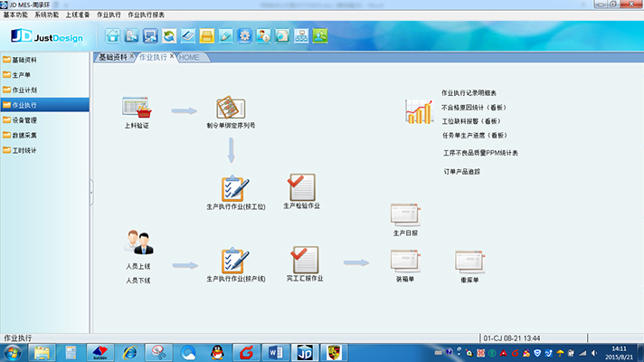Click the settings gear toolbar icon
Image resolution: width=644 pixels, height=362 pixels.
(x=244, y=36)
